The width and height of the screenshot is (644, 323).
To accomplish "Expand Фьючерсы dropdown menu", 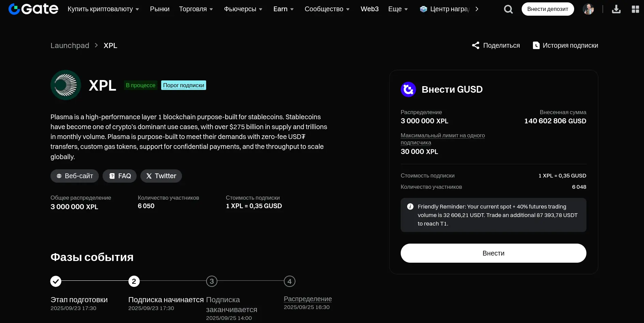I will click(x=243, y=9).
